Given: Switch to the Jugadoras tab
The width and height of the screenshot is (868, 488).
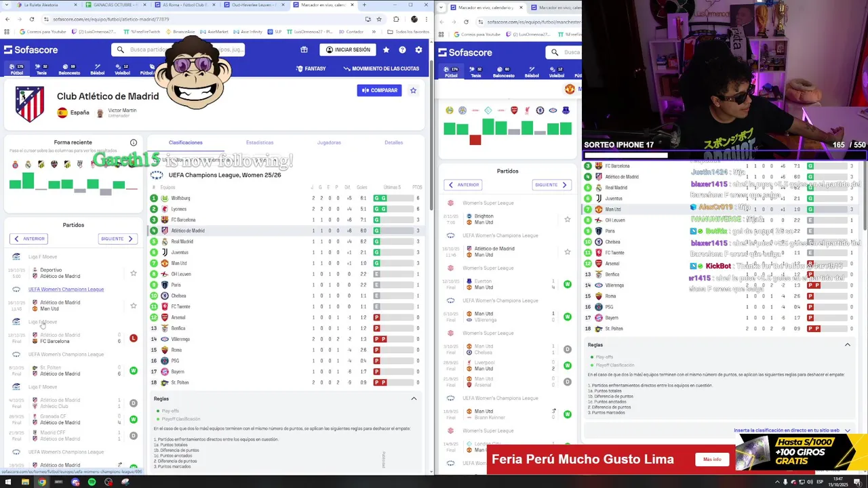Looking at the screenshot, I should 329,142.
